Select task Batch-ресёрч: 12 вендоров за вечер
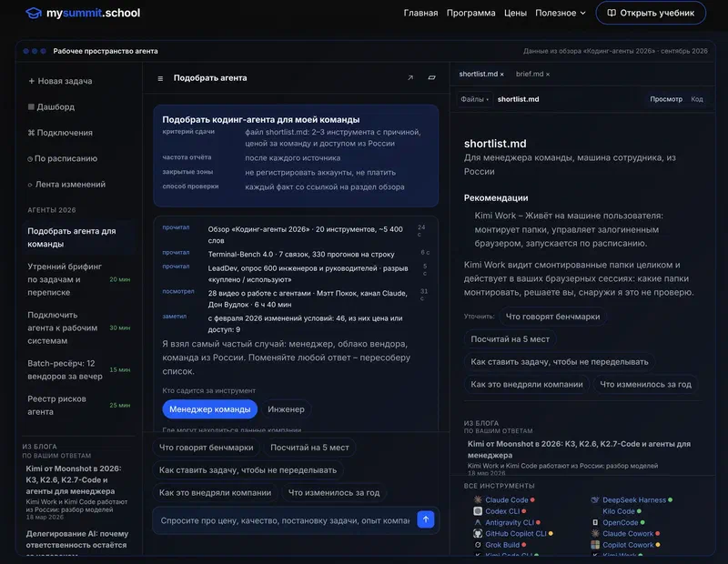This screenshot has height=564, width=728. [79, 370]
